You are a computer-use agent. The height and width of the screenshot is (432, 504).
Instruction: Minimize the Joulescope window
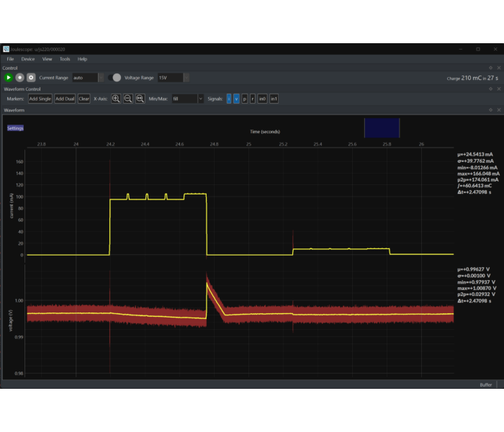461,49
